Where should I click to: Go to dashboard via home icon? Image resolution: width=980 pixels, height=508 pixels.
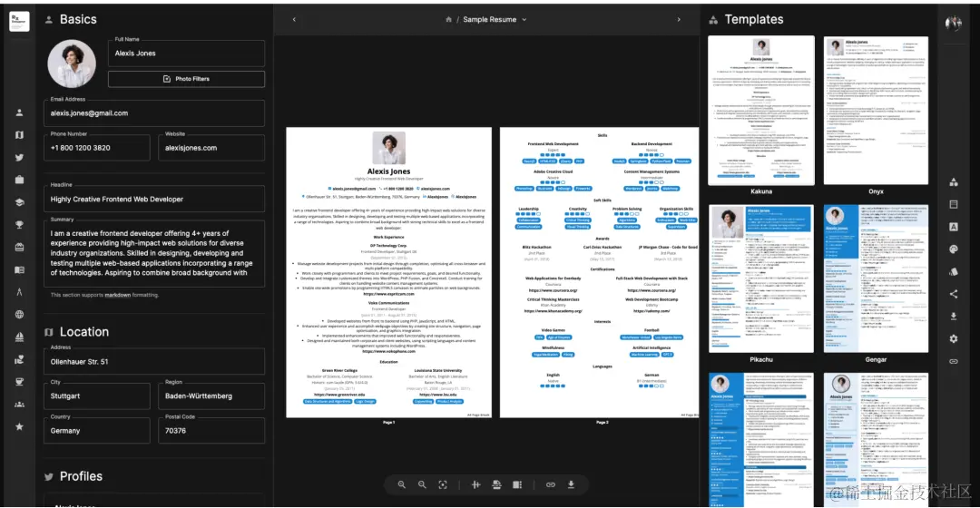coord(448,19)
